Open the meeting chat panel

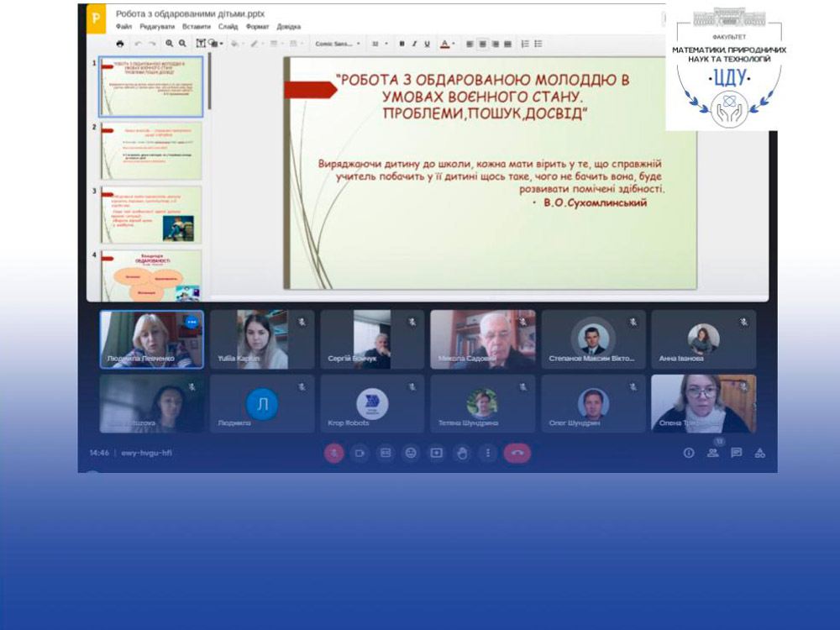[736, 453]
